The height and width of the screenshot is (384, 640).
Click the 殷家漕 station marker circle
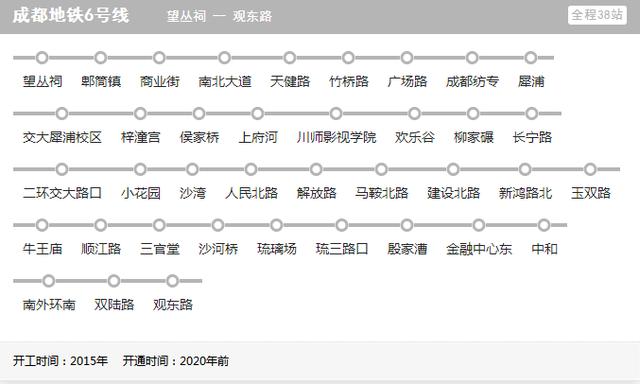point(407,225)
